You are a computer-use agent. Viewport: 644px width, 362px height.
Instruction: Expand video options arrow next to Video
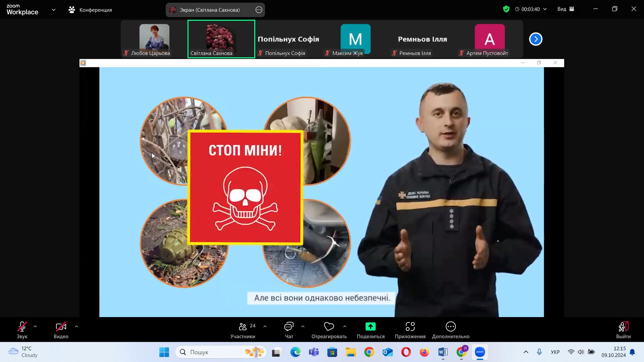coord(76,326)
